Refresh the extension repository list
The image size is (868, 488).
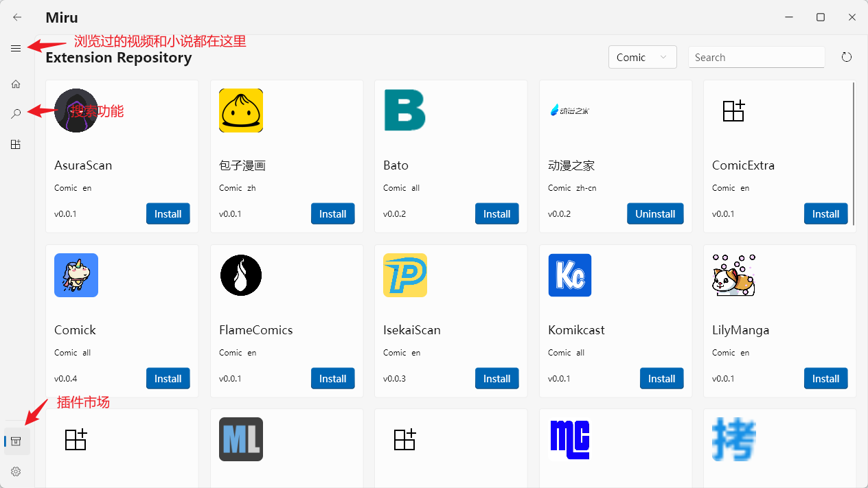tap(847, 57)
